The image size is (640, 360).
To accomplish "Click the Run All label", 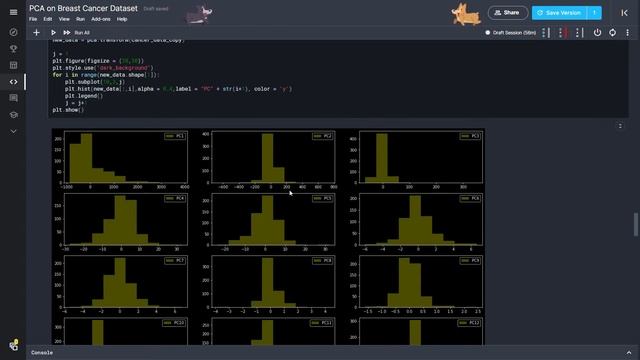I will [82, 33].
